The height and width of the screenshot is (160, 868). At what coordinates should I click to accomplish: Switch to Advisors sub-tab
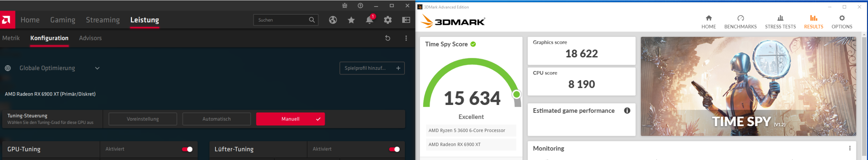pyautogui.click(x=91, y=38)
